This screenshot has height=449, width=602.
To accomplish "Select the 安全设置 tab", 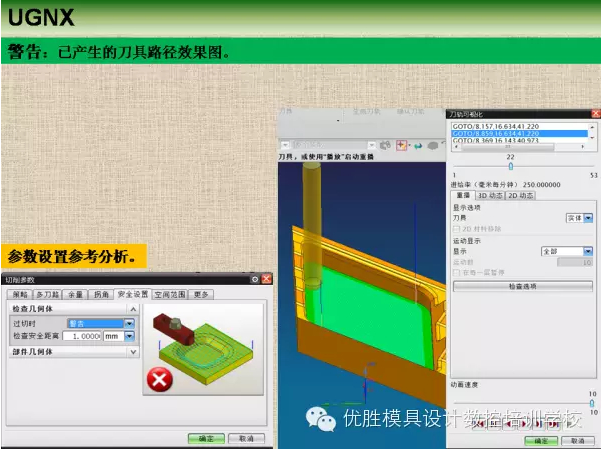I will pos(132,294).
